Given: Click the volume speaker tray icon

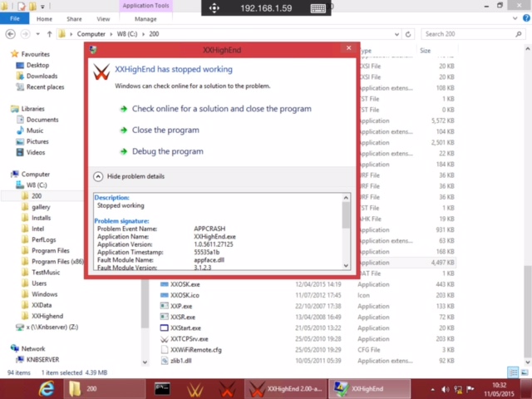Looking at the screenshot, I should point(446,390).
